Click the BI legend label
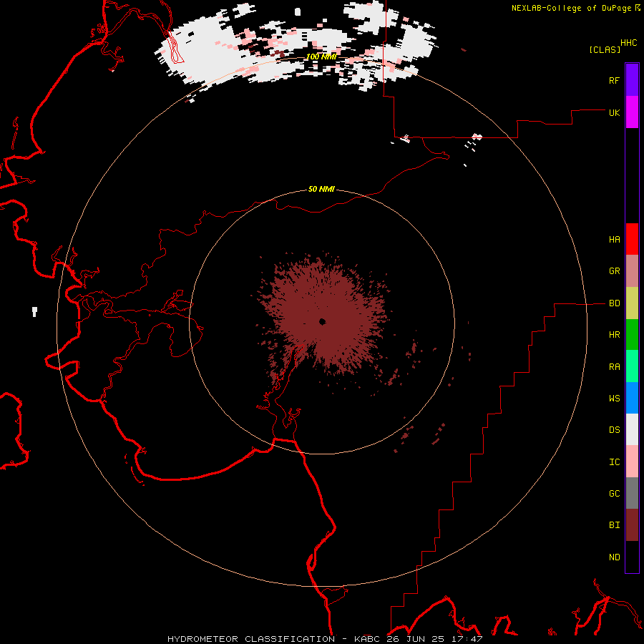The width and height of the screenshot is (644, 644). 614,525
